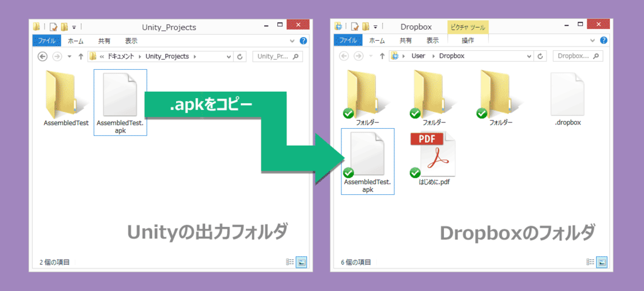The image size is (644, 291).
Task: Open Help in Dropbox window
Action: (604, 40)
